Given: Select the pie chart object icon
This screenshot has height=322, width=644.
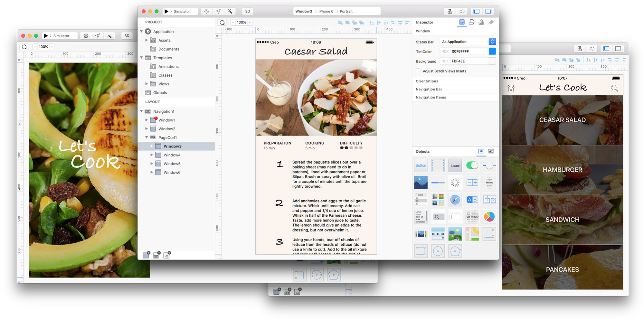Looking at the screenshot, I should coord(489,217).
